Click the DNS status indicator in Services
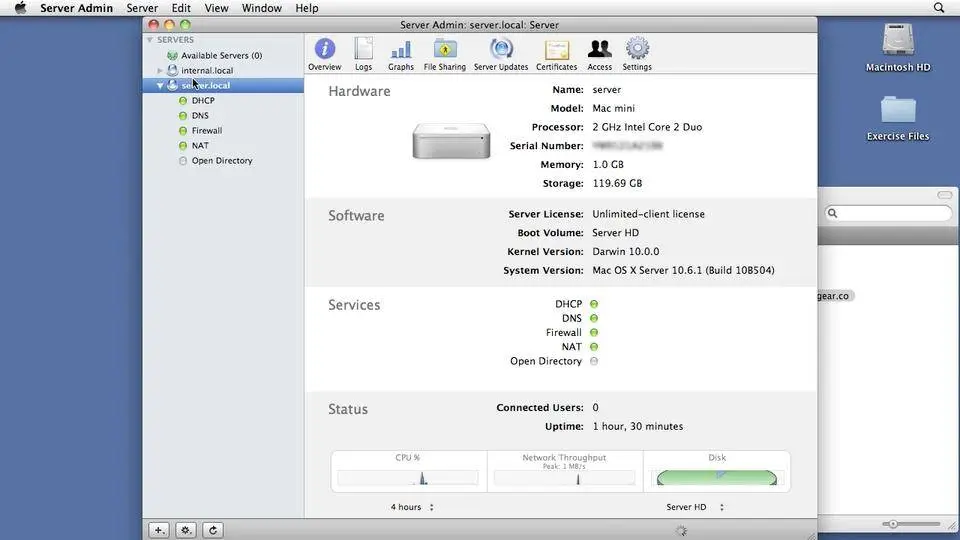The height and width of the screenshot is (540, 960). tap(594, 318)
